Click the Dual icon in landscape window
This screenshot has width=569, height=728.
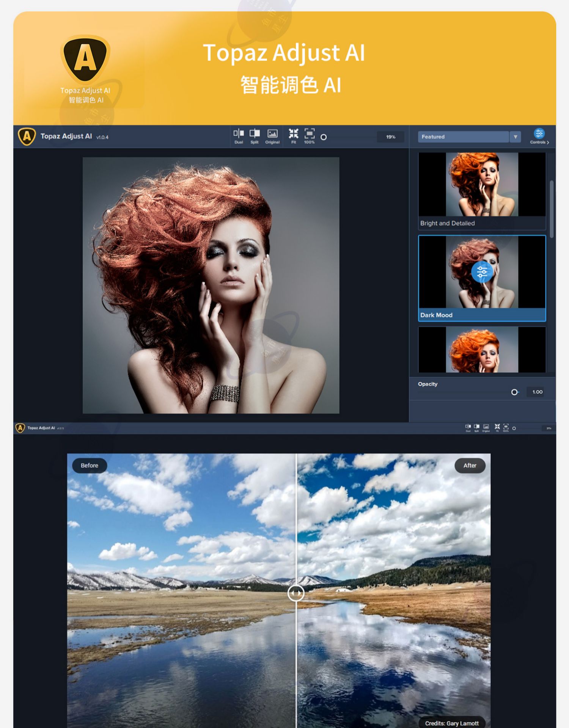click(x=468, y=428)
